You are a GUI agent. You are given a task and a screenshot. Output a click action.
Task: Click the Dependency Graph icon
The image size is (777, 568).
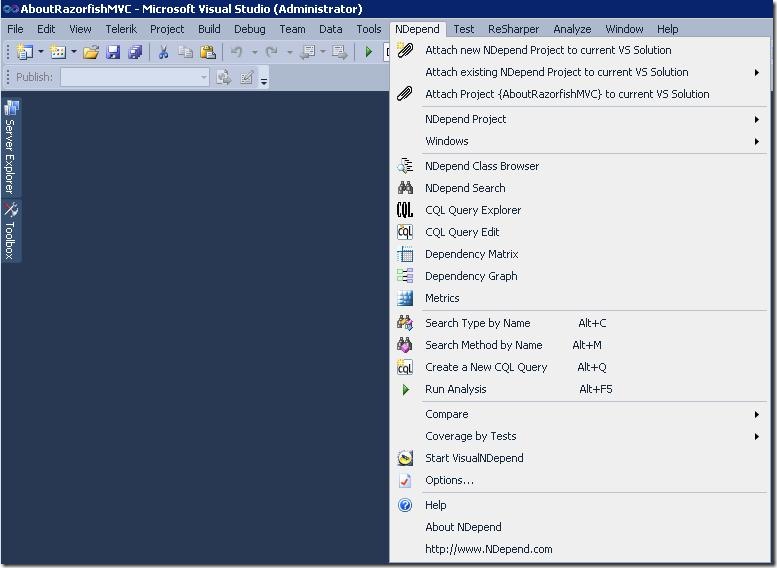405,276
